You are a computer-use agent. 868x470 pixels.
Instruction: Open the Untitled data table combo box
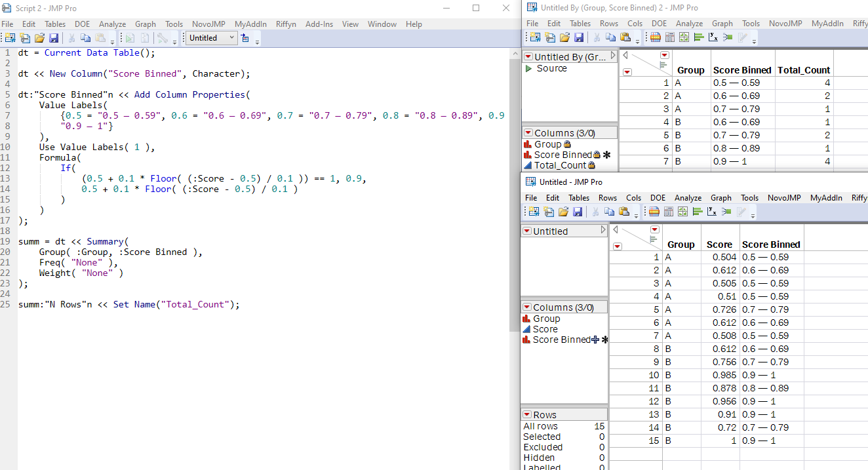212,38
